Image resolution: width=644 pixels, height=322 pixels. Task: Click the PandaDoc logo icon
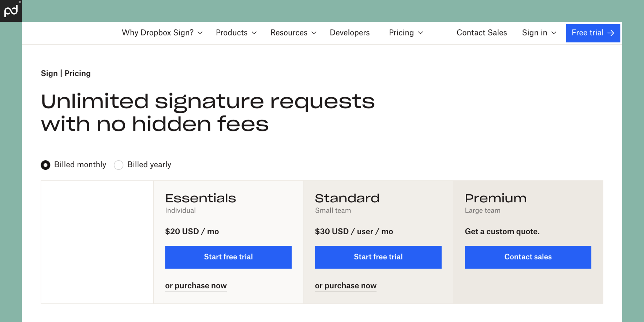11,11
